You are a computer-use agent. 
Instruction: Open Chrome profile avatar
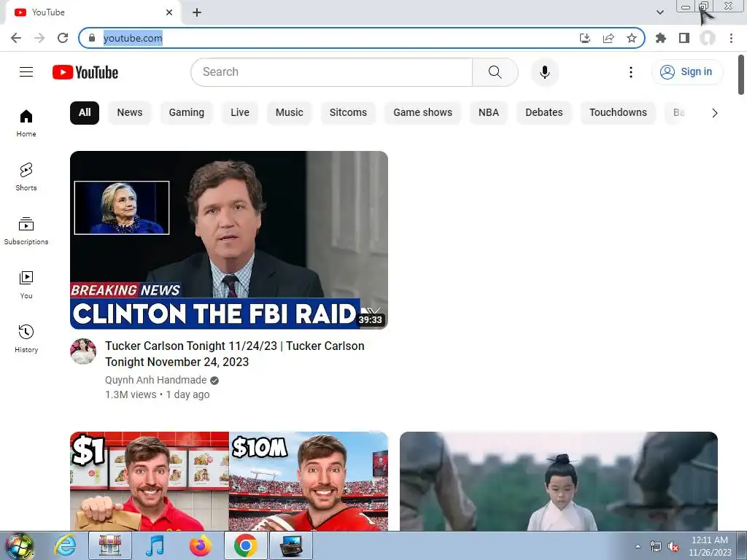[x=708, y=38]
